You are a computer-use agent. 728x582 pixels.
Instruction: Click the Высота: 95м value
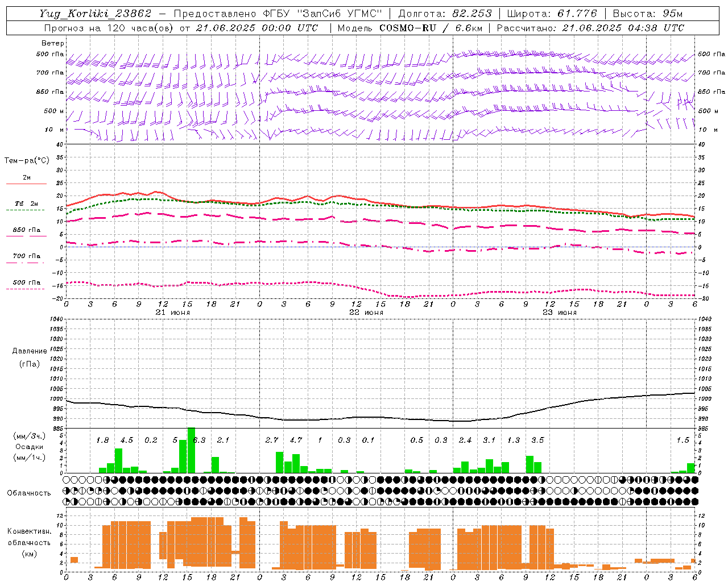tap(647, 14)
